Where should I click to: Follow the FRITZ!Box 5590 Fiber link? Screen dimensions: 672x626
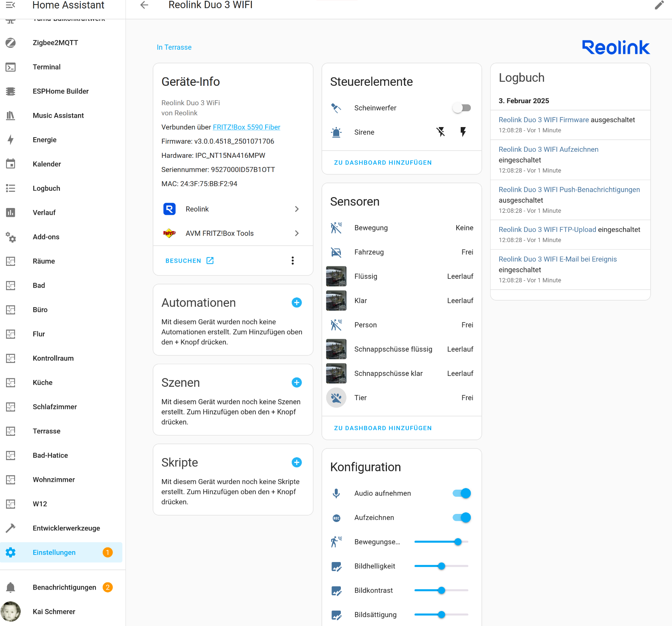click(247, 127)
